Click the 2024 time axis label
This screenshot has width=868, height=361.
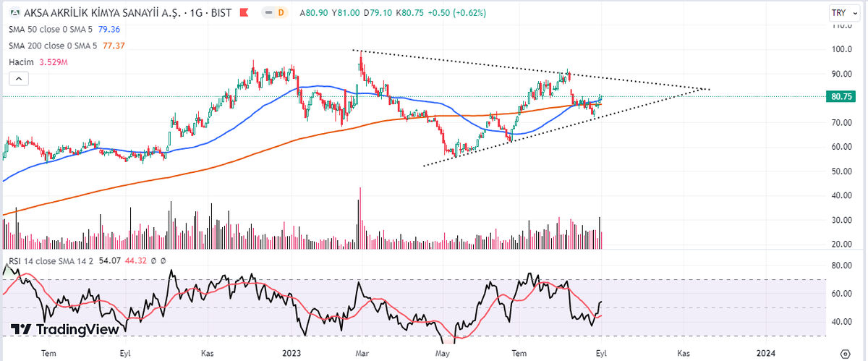(765, 353)
